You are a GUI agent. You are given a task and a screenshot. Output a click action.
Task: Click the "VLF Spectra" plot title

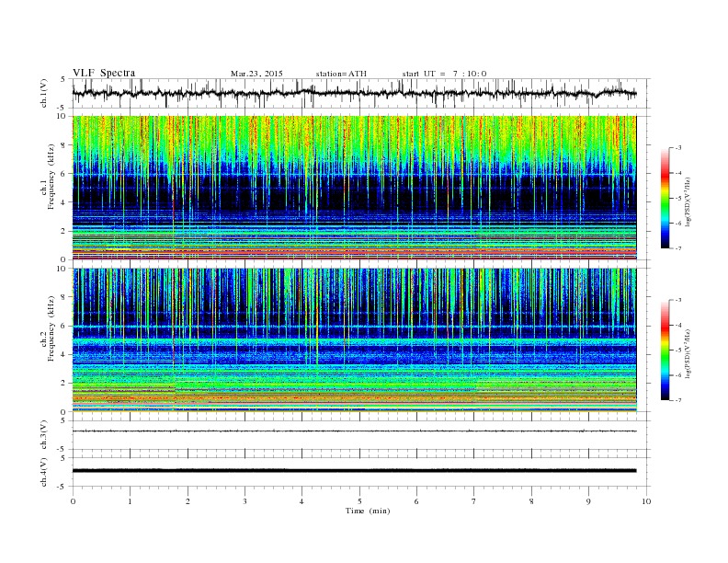[x=104, y=73]
